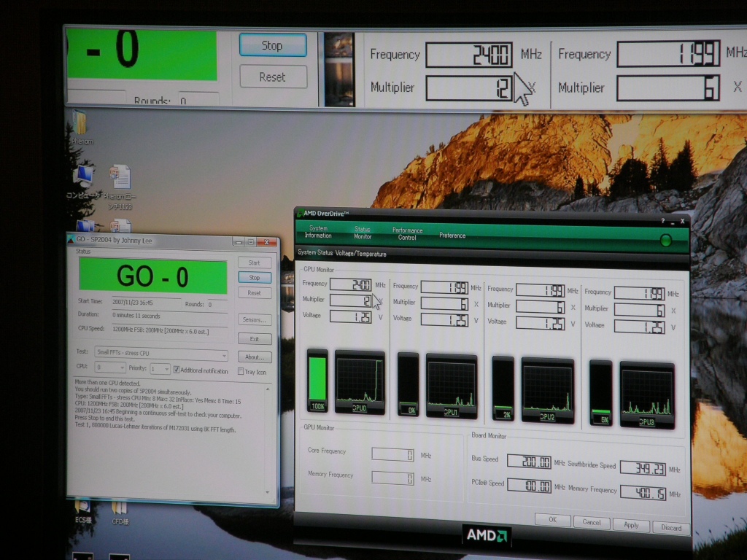Click the CPU0 100% load bar
Screen dimensions: 747x560
[317, 379]
